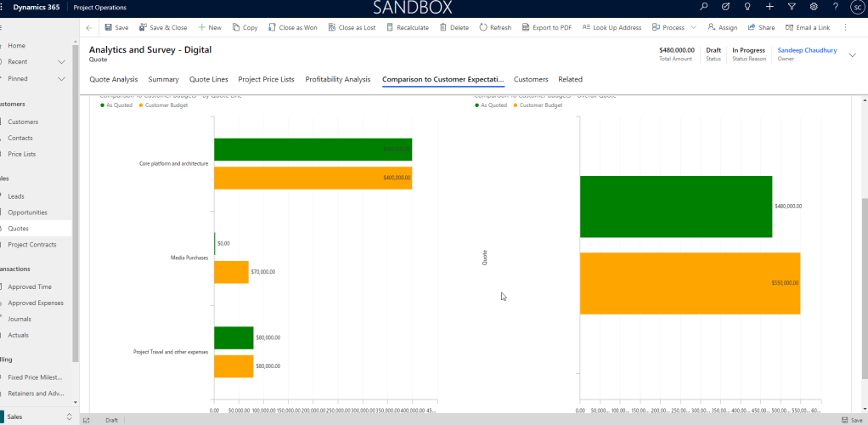Viewport: 868px width, 425px height.
Task: Click the search magnifier icon in top bar
Action: (703, 7)
